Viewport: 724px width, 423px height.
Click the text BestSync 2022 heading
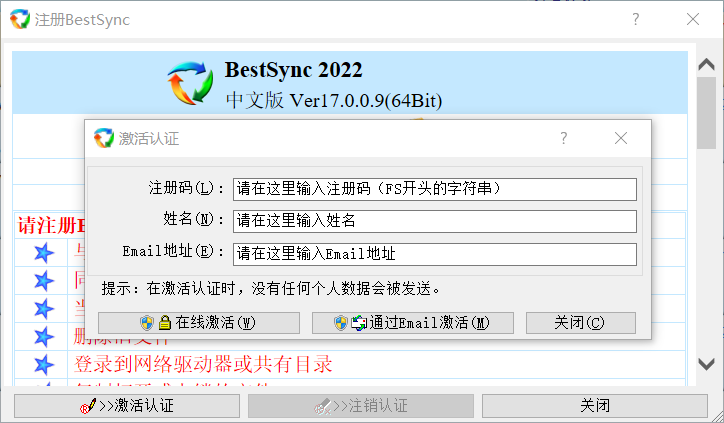coord(294,70)
